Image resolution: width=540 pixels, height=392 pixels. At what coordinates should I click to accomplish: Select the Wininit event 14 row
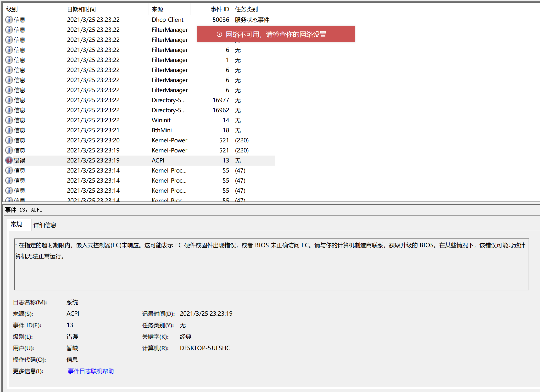[x=161, y=120]
